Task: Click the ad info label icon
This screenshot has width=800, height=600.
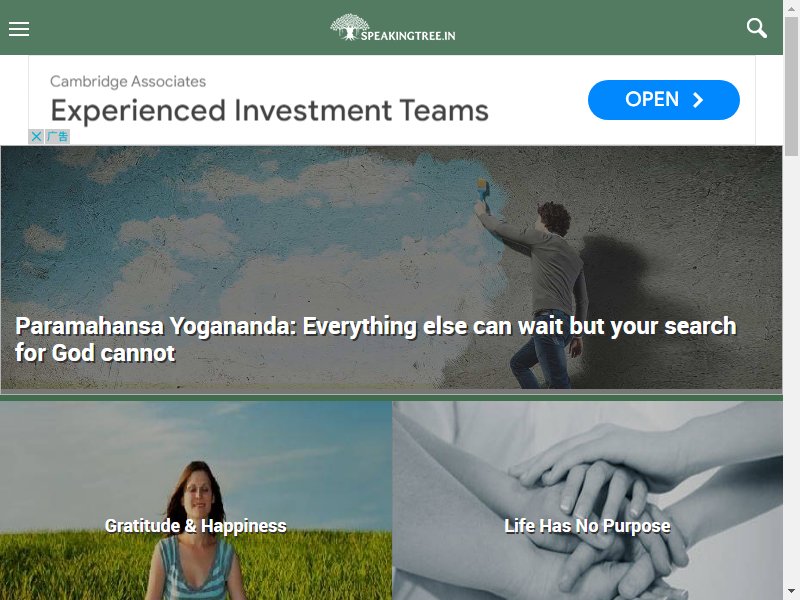Action: click(x=57, y=136)
